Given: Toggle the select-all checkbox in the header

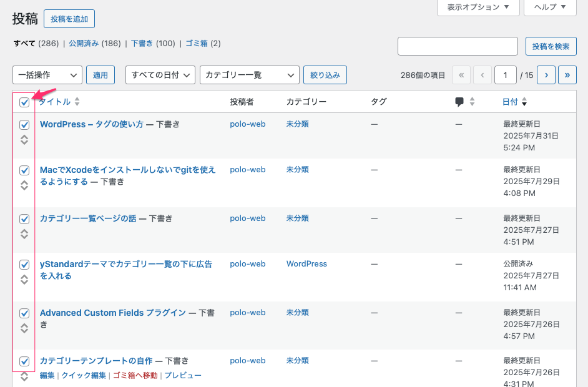Looking at the screenshot, I should click(24, 102).
